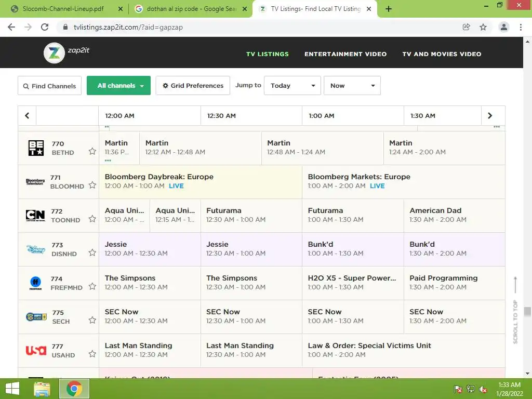The height and width of the screenshot is (399, 532).
Task: Close the dothan al zip code tab
Action: [x=245, y=9]
